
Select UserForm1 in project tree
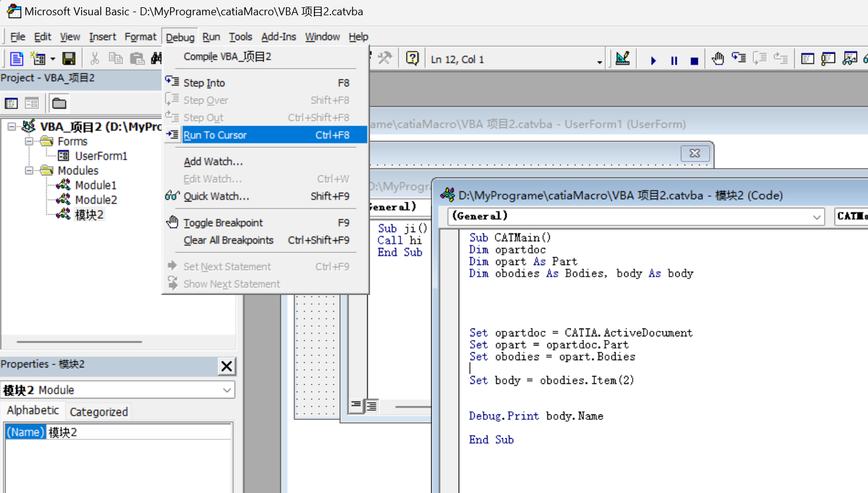click(101, 156)
